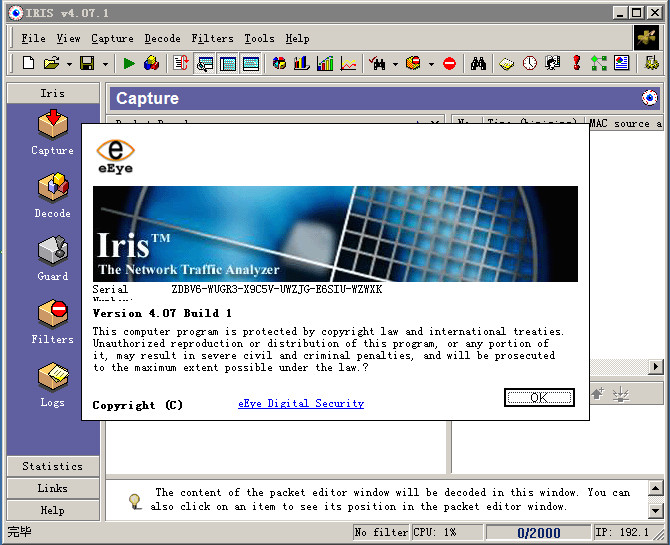Open the blue-red bar chart icon
Image resolution: width=670 pixels, height=545 pixels.
[302, 63]
